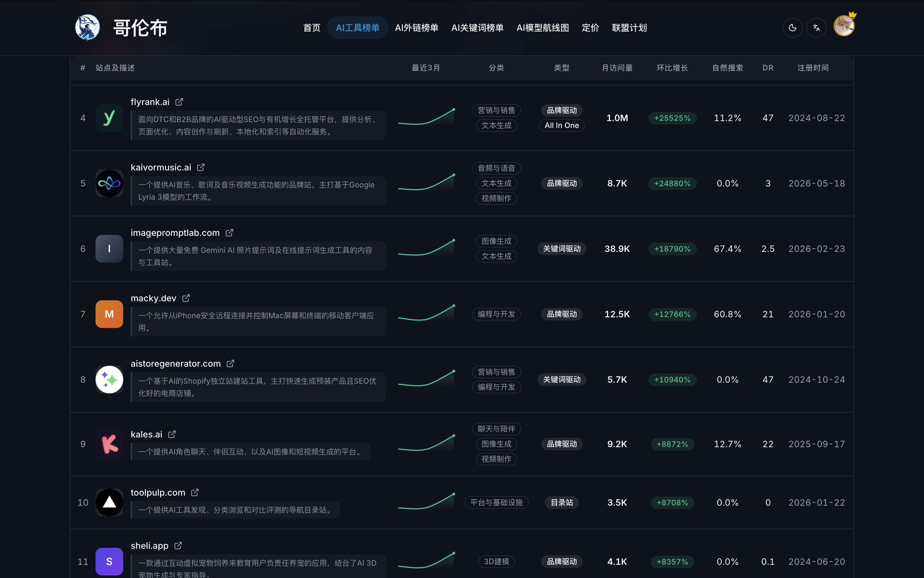
Task: Open the AI模型航线图 nav item
Action: click(x=542, y=28)
